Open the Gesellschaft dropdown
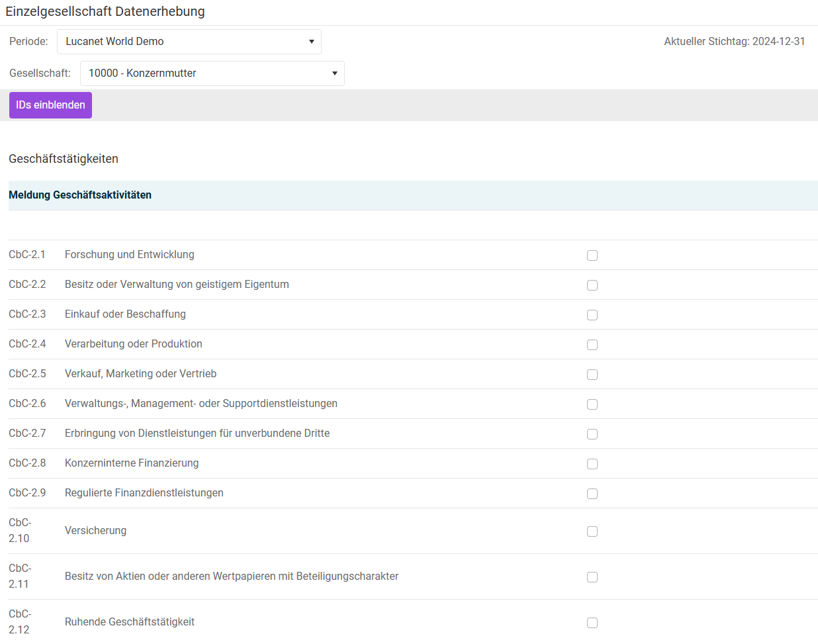Screen dimensions: 818x644 [212, 73]
